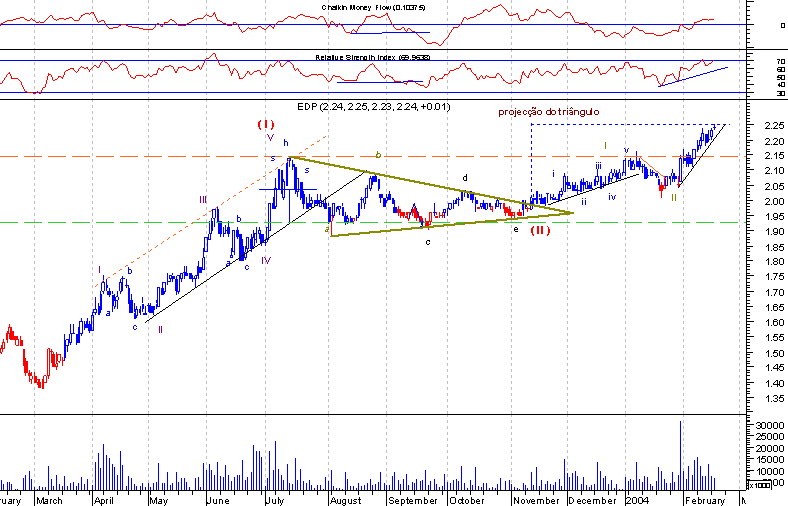Click the November date axis label
This screenshot has height=506, width=788.
tap(536, 500)
